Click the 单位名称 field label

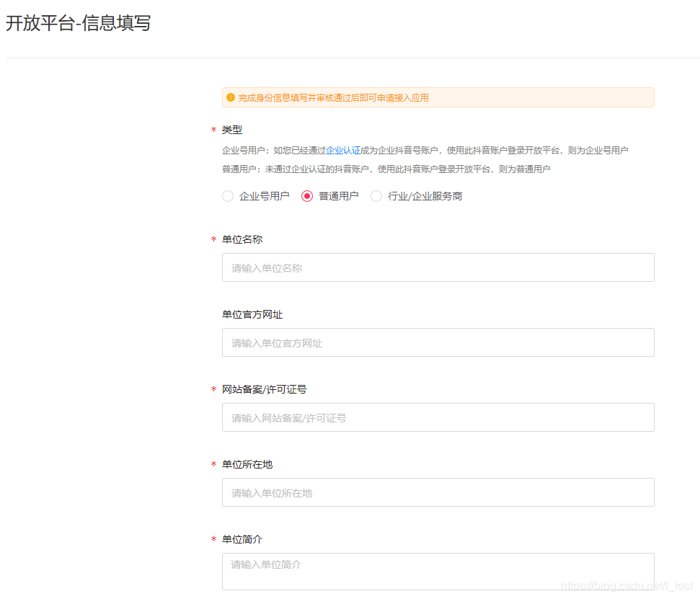tap(242, 239)
